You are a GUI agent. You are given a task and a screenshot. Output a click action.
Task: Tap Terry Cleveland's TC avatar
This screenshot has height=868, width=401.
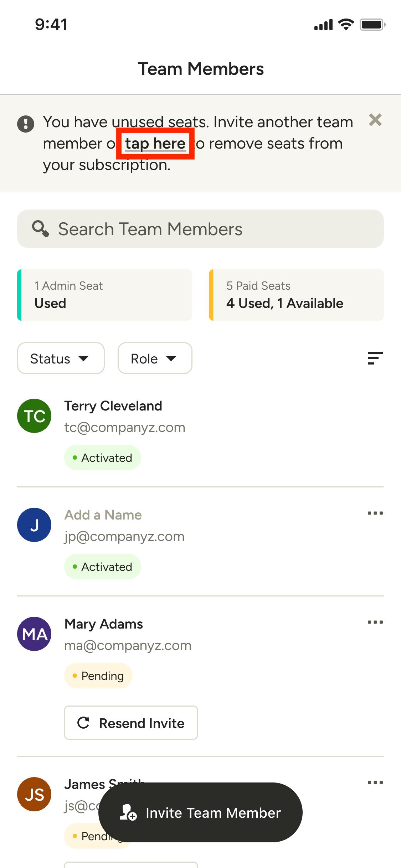point(34,416)
